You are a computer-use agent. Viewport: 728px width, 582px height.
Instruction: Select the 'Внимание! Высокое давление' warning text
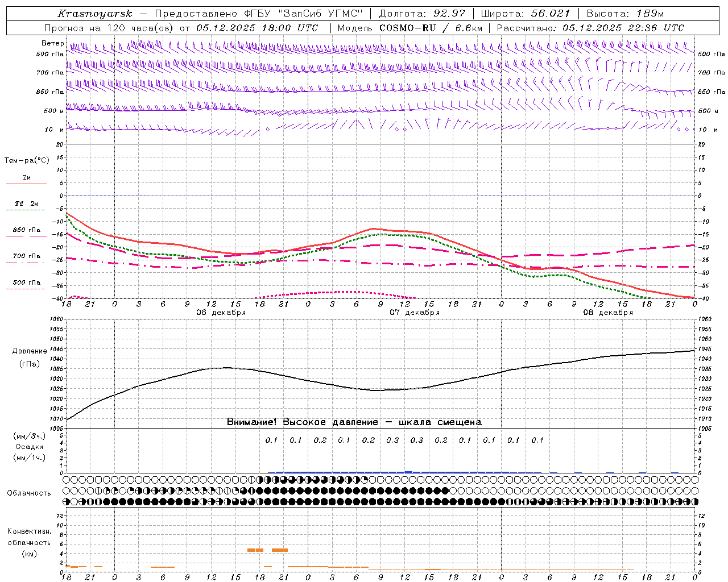click(x=303, y=422)
